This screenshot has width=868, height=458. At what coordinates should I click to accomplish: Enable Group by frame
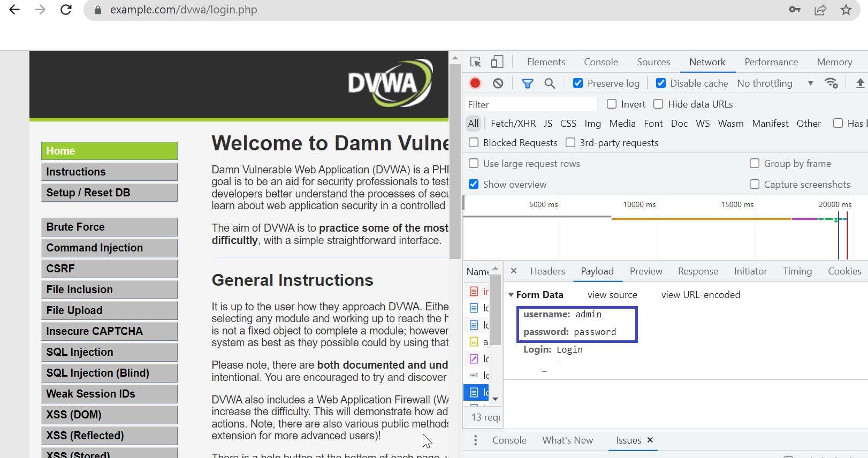click(755, 163)
